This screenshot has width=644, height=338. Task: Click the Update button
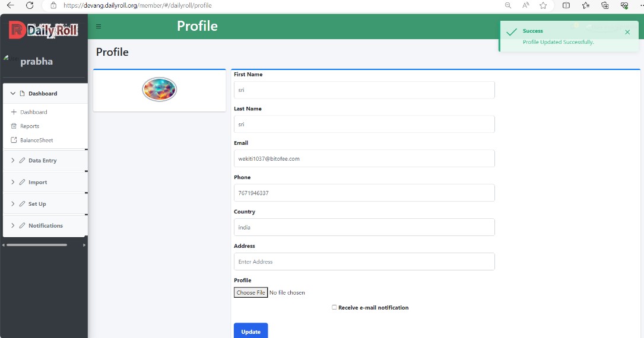click(x=251, y=331)
